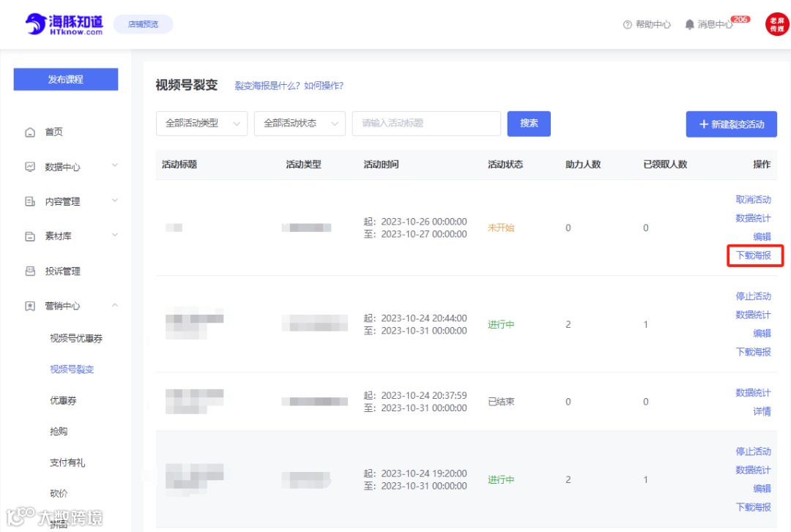This screenshot has width=791, height=532.
Task: Click 下载海报 for the 19:20:00 activity
Action: pyautogui.click(x=753, y=507)
